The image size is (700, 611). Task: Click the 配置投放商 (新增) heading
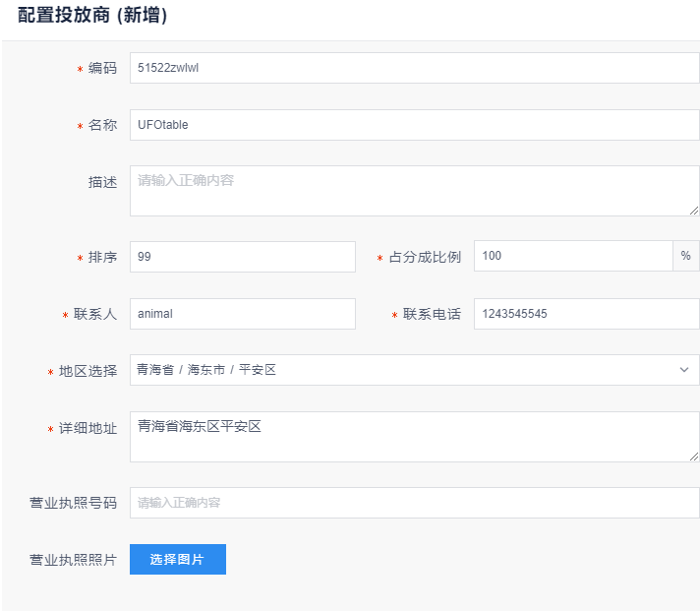click(92, 15)
